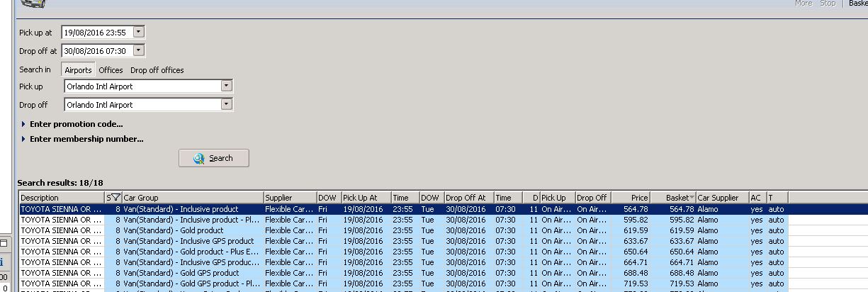
Task: Click price 595.82 in Price column
Action: point(636,220)
